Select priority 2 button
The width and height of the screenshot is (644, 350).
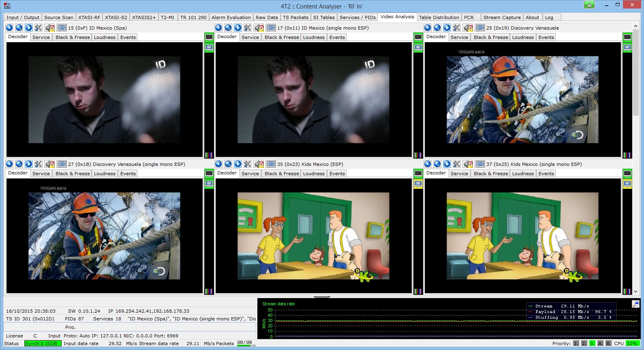584,343
